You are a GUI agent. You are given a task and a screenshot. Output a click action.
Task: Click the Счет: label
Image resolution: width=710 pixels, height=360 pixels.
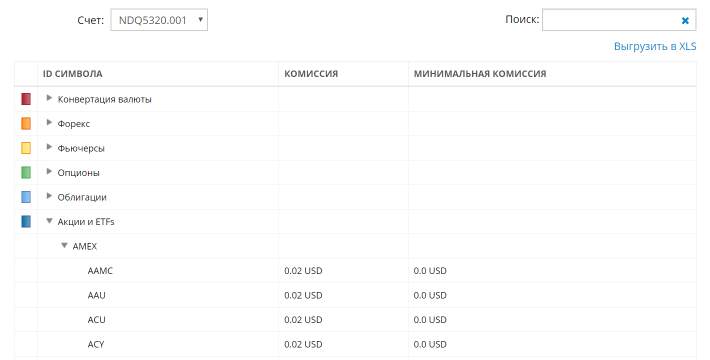(91, 20)
